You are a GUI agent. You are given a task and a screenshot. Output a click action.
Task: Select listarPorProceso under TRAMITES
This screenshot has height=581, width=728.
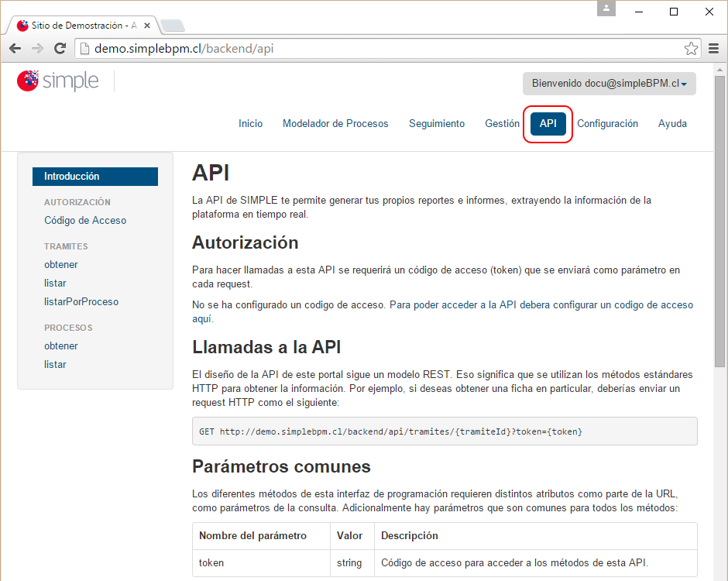coord(81,301)
